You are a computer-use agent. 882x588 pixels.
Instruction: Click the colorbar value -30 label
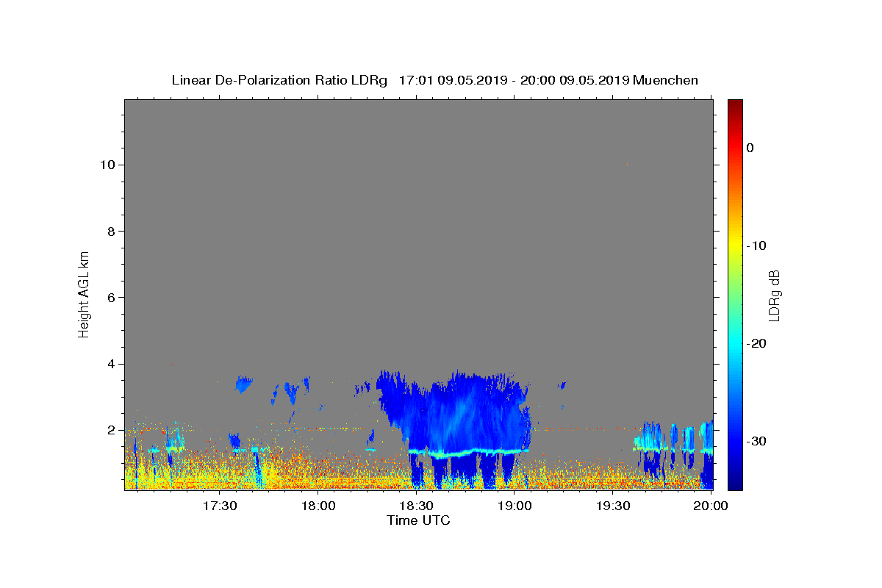click(757, 441)
